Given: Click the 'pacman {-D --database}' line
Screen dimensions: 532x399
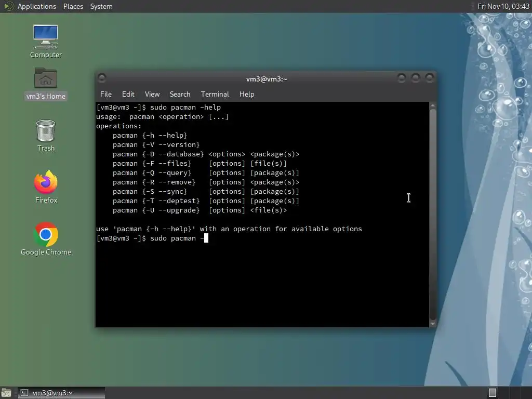Looking at the screenshot, I should [x=206, y=154].
